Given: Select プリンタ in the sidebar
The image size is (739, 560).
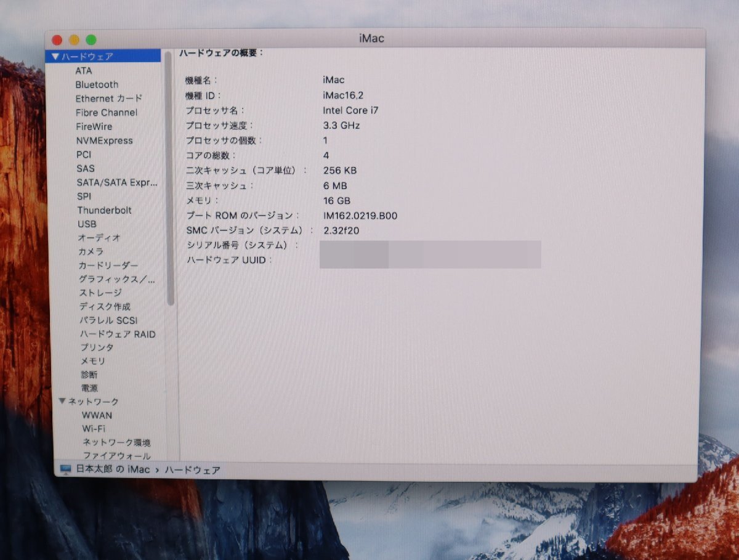Looking at the screenshot, I should pos(97,347).
